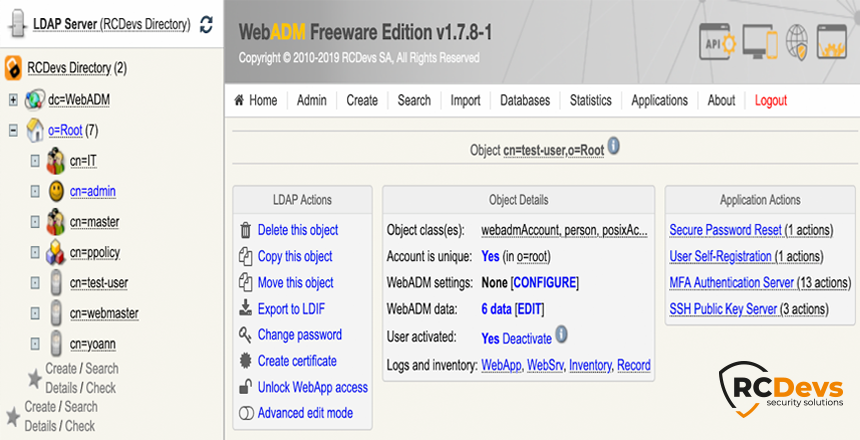Click the trash icon for Delete this object
This screenshot has height=440, width=860.
[x=246, y=230]
